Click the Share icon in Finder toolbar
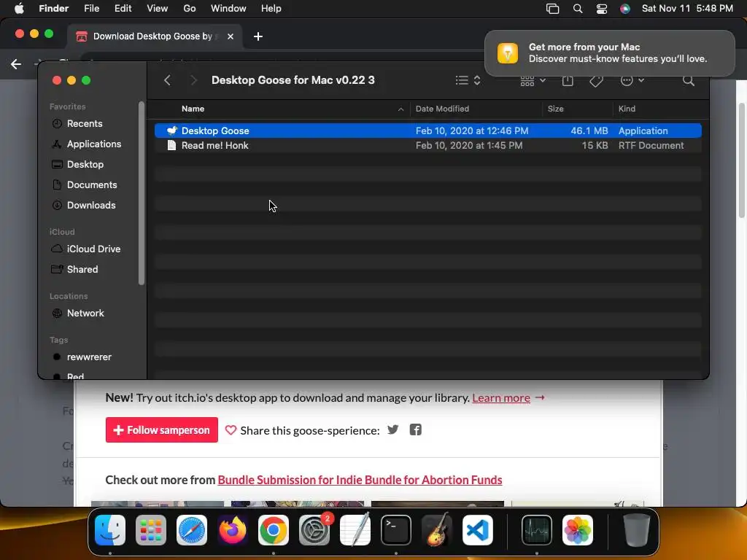 click(568, 80)
